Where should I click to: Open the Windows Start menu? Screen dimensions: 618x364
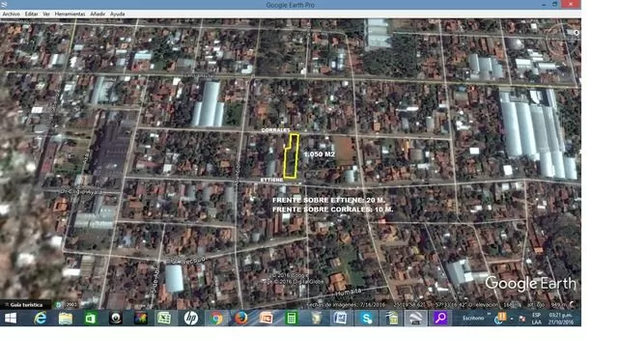[11, 318]
